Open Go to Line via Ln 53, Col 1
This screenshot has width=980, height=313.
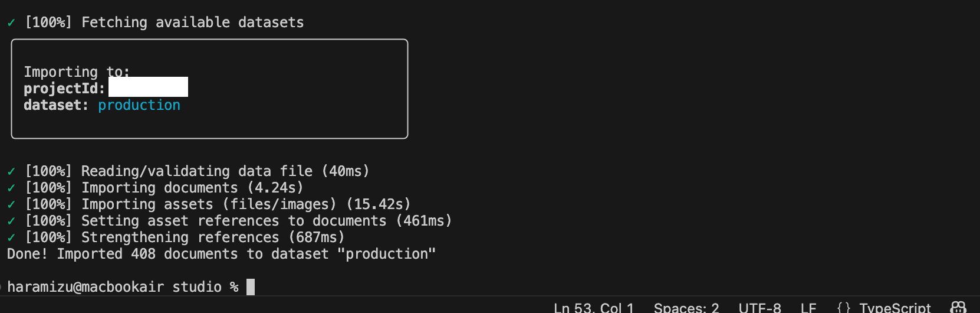[593, 308]
